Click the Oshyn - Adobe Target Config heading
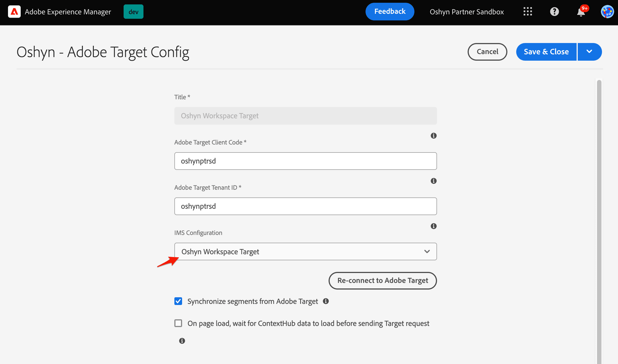Image resolution: width=618 pixels, height=364 pixels. [x=103, y=52]
